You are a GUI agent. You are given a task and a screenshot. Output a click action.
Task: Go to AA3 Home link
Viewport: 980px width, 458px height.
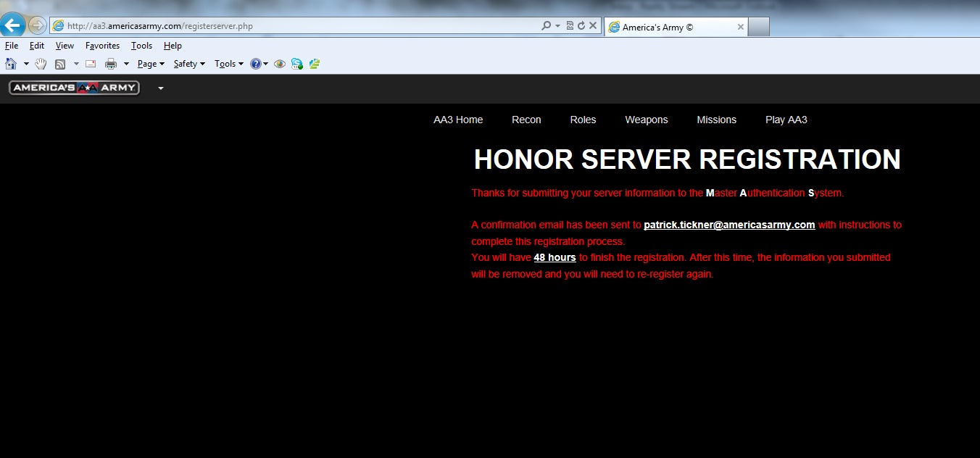[x=458, y=120]
